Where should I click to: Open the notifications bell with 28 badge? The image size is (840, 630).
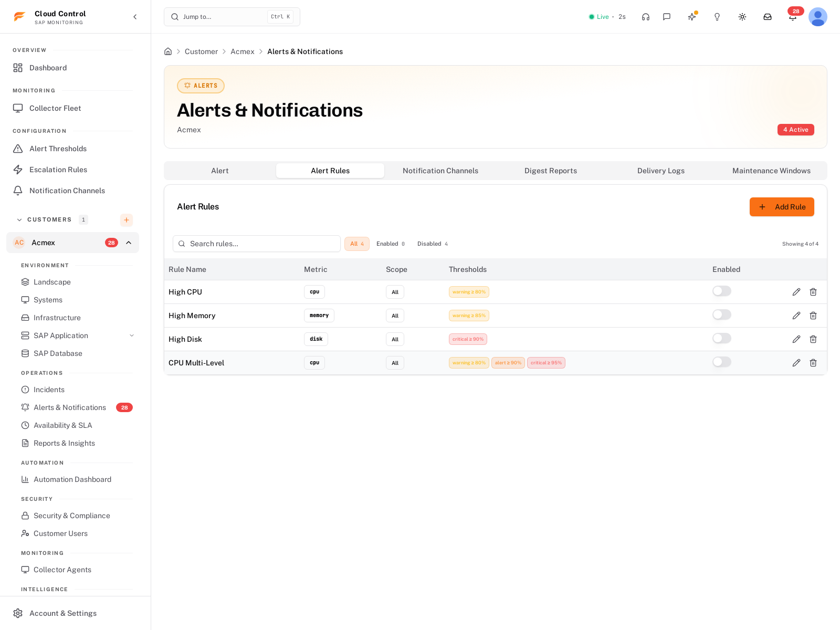(x=793, y=17)
